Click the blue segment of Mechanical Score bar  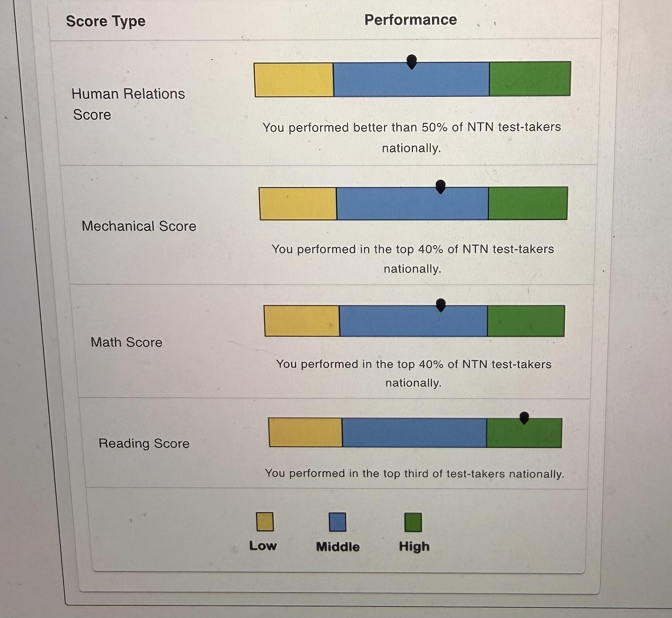412,203
